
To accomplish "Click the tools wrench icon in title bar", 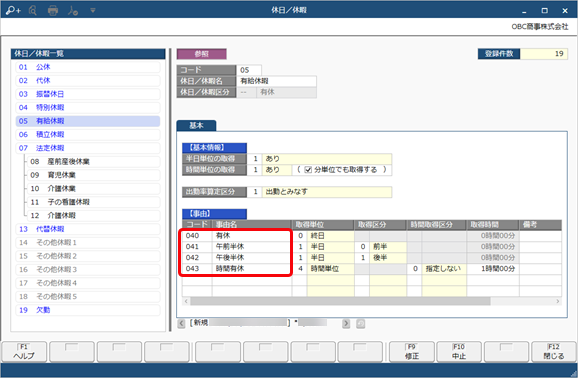I will 73,11.
